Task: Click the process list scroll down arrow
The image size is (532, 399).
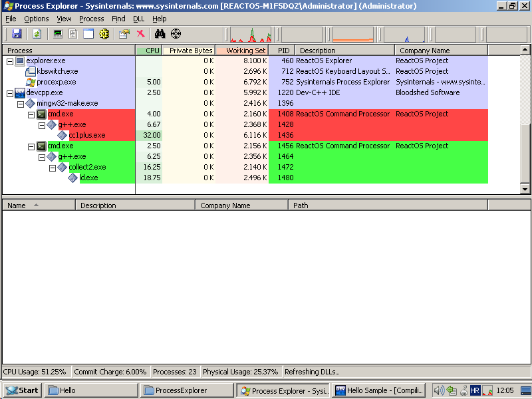Action: click(x=525, y=190)
